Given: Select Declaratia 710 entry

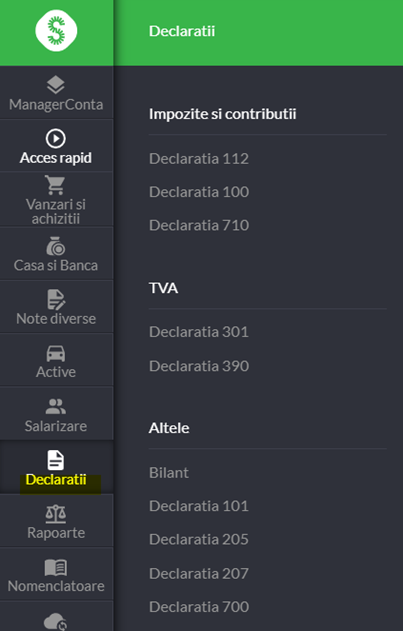Looking at the screenshot, I should [x=199, y=225].
